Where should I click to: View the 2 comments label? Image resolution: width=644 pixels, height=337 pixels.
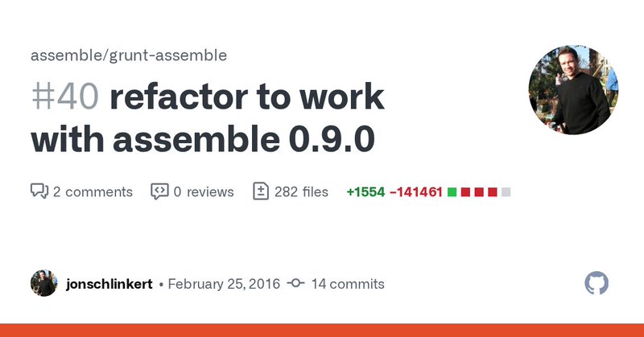[93, 191]
